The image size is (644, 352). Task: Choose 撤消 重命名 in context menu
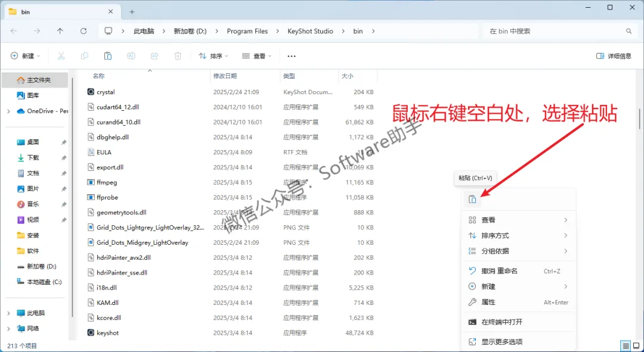pos(519,271)
